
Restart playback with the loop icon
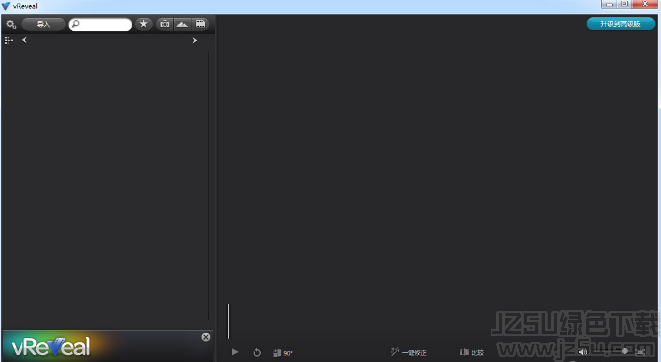click(257, 352)
